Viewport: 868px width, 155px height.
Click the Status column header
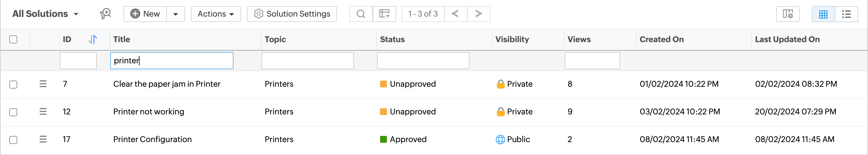(392, 39)
